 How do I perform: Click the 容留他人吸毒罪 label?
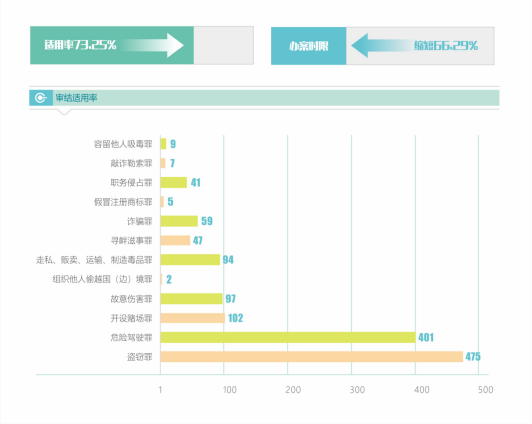[x=123, y=144]
